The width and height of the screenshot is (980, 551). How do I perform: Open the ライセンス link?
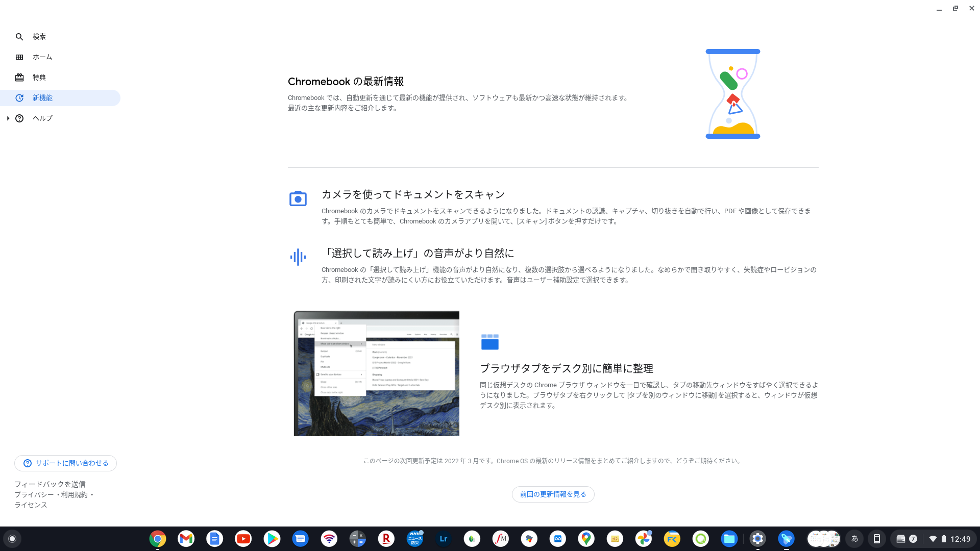pos(31,505)
